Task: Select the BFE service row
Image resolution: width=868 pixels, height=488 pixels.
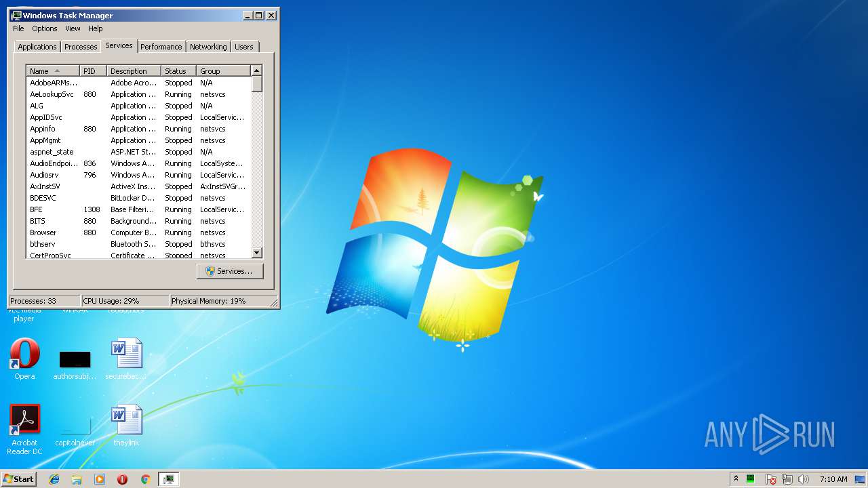Action: click(x=138, y=209)
